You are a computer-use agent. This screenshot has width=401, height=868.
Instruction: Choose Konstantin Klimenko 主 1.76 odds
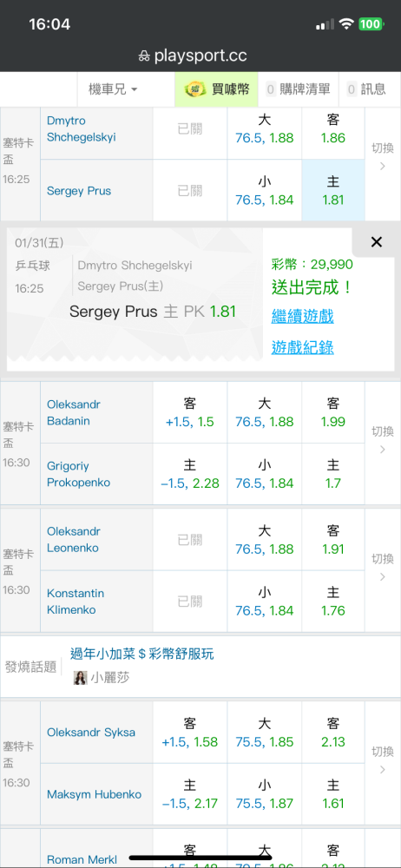click(x=333, y=602)
